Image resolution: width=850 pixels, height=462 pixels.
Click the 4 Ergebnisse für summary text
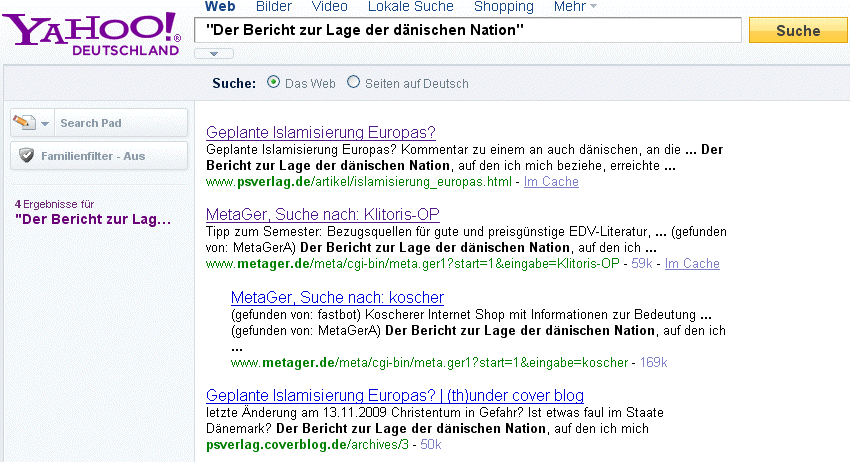[x=54, y=204]
